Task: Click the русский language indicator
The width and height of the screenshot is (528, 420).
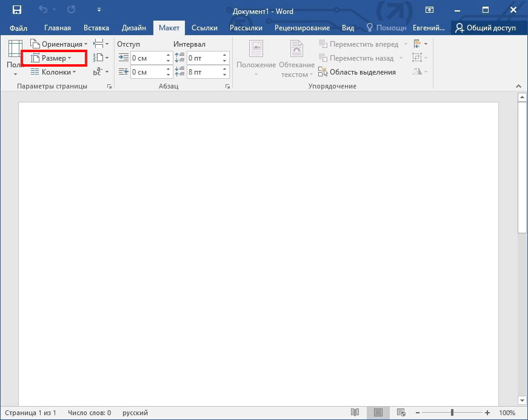Action: [x=135, y=413]
